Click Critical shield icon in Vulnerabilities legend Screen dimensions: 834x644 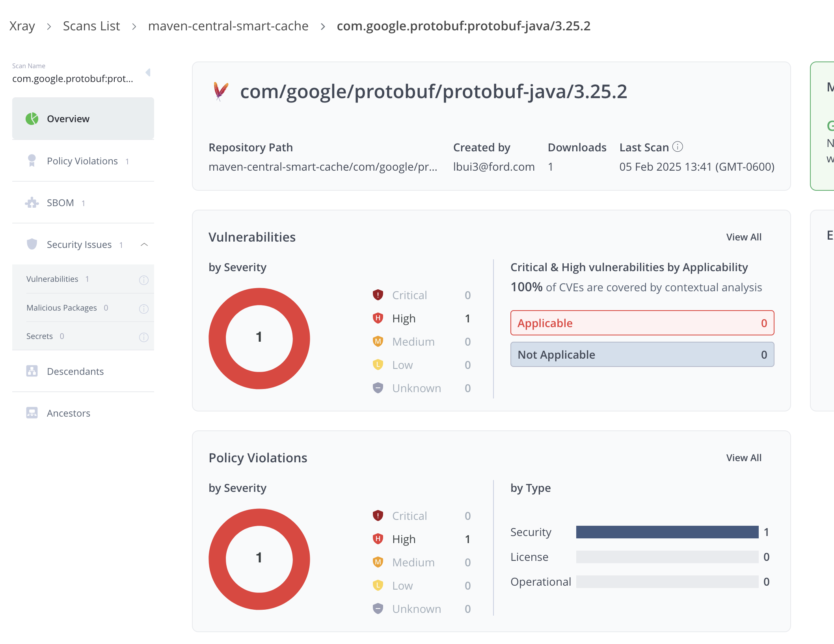[x=378, y=295]
